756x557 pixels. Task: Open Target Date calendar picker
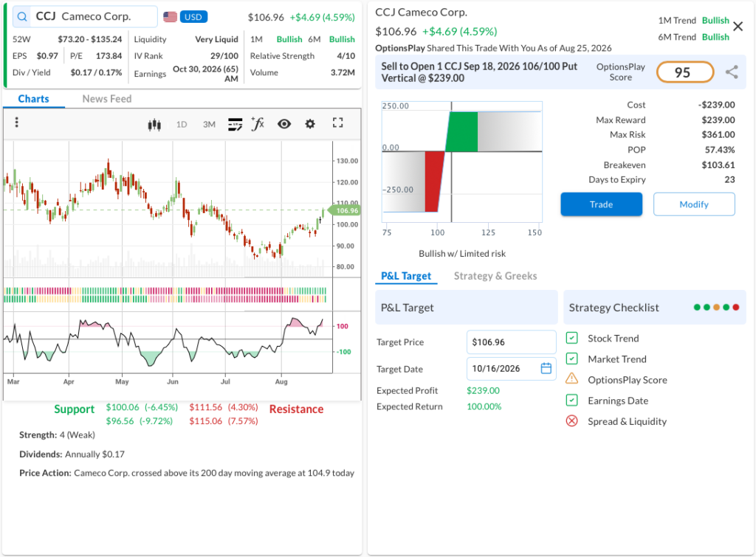point(546,369)
